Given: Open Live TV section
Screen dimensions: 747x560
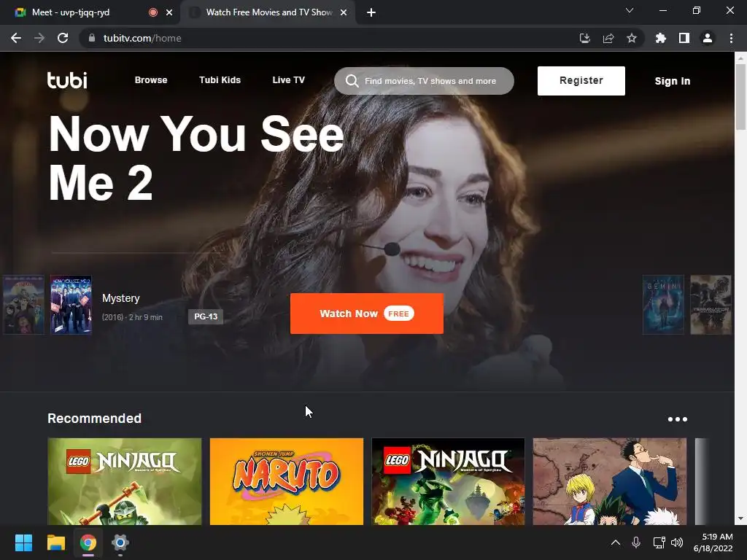Looking at the screenshot, I should [288, 80].
